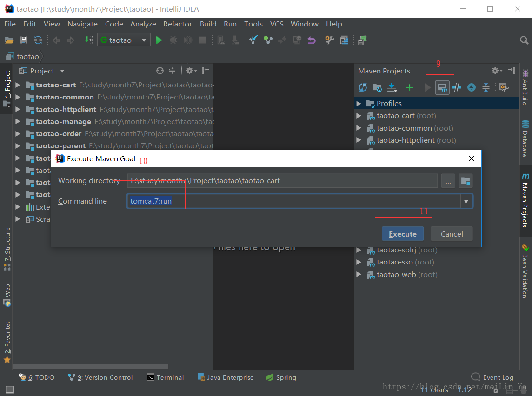This screenshot has width=532, height=396.
Task: Click the Cancel button in dialog
Action: tap(452, 234)
